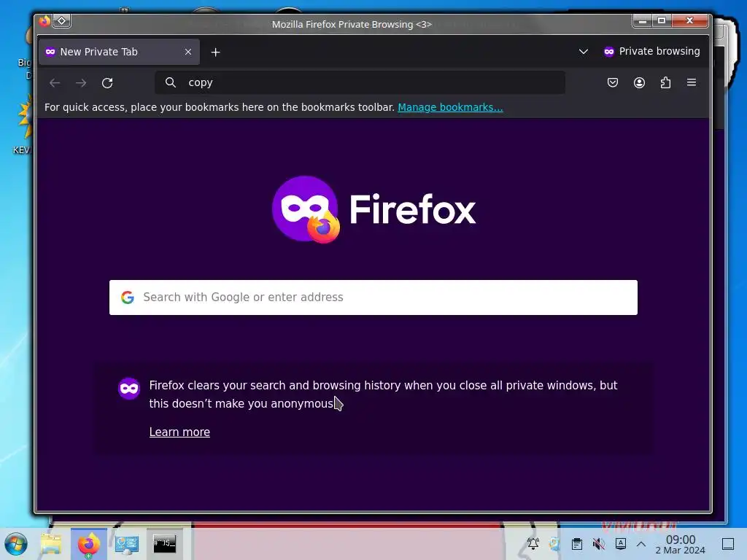Open the clipboard manager tray icon
Image resolution: width=747 pixels, height=560 pixels.
point(576,543)
